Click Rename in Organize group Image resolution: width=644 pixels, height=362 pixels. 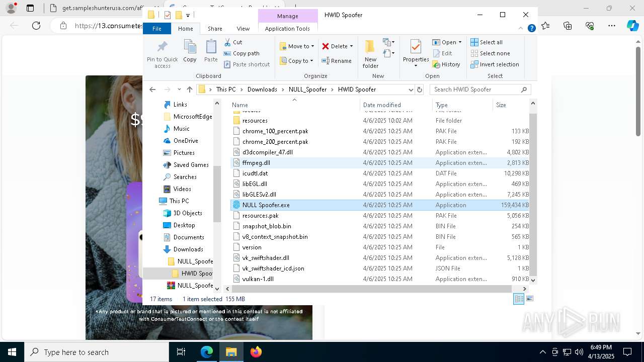point(337,61)
